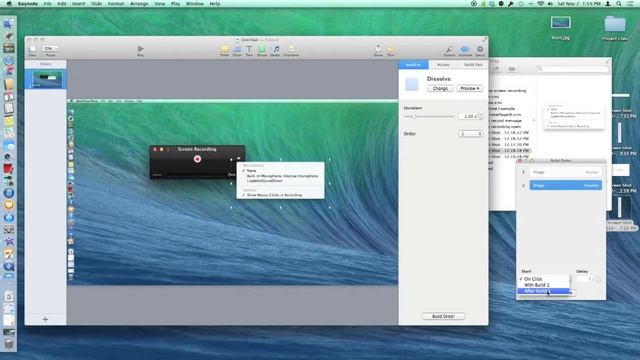
Task: Click the volume icon in menu bar
Action: pos(550,4)
